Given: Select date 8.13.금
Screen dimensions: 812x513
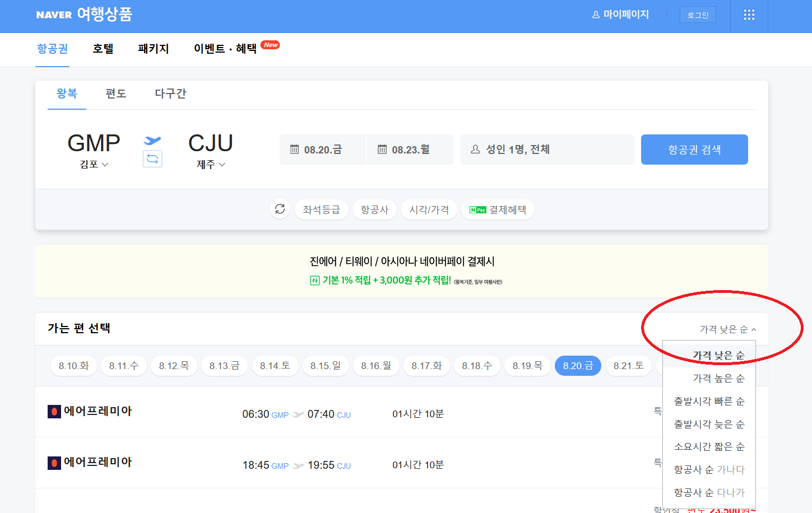Looking at the screenshot, I should click(225, 366).
